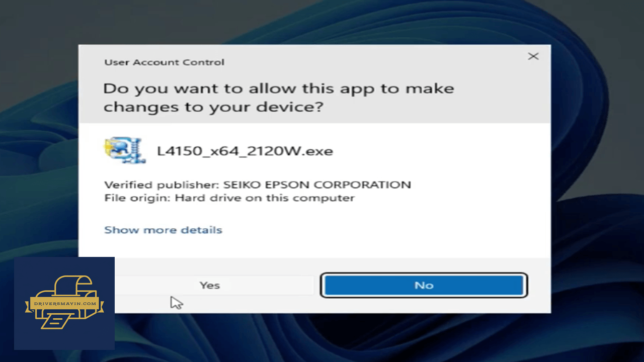
Task: Select the L4150_x64_2120W.exe file name
Action: [x=245, y=151]
